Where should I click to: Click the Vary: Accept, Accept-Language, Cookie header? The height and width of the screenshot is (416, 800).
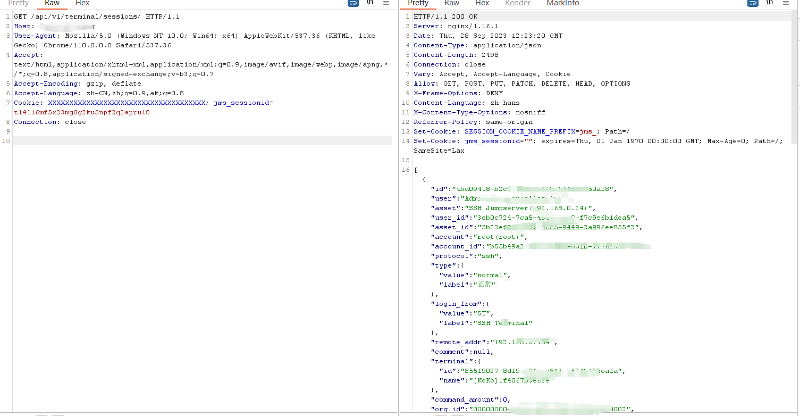click(492, 74)
